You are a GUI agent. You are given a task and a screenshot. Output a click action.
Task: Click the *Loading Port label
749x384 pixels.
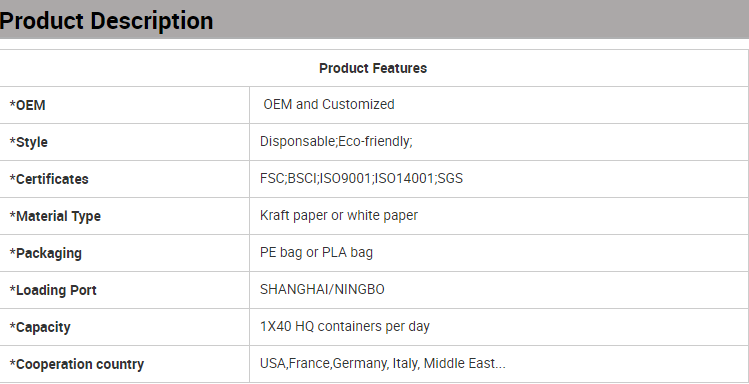[53, 290]
